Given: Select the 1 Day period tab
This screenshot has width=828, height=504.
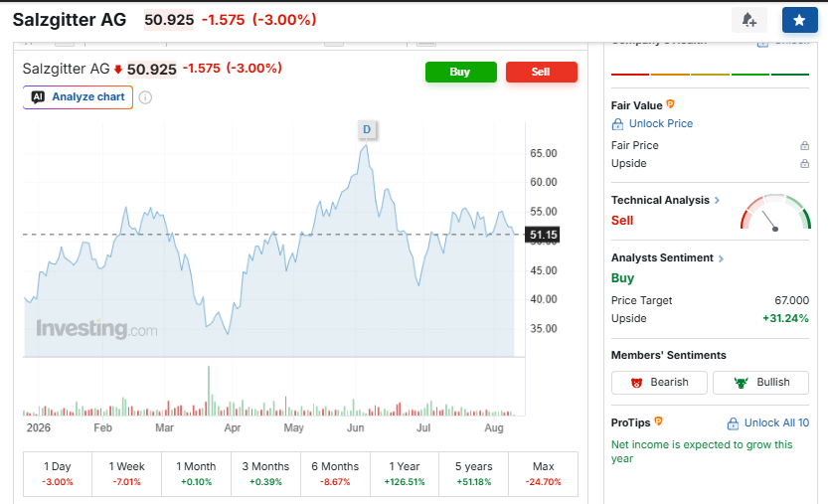Looking at the screenshot, I should [x=58, y=474].
